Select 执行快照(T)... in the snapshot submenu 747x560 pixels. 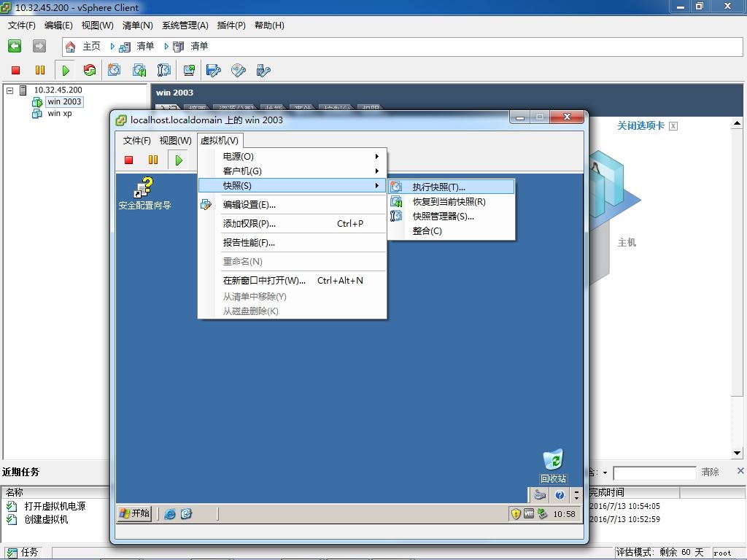click(452, 187)
